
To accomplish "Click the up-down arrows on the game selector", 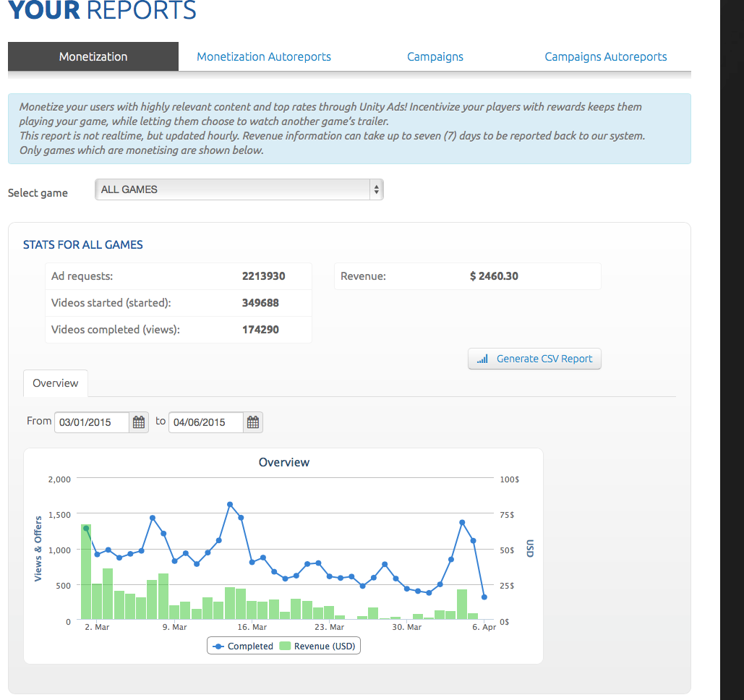I will coord(376,189).
